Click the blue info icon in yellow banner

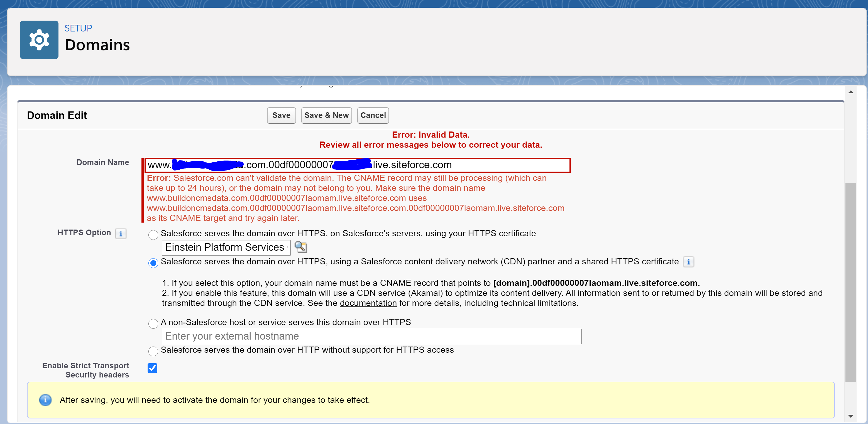tap(45, 400)
